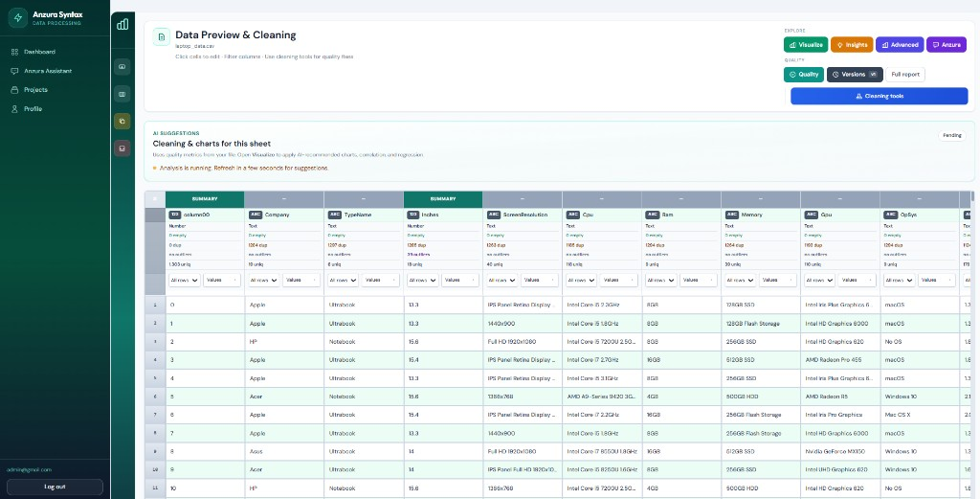Click the table's vertical scrollbar thumb
The height and width of the screenshot is (499, 980).
tap(972, 196)
